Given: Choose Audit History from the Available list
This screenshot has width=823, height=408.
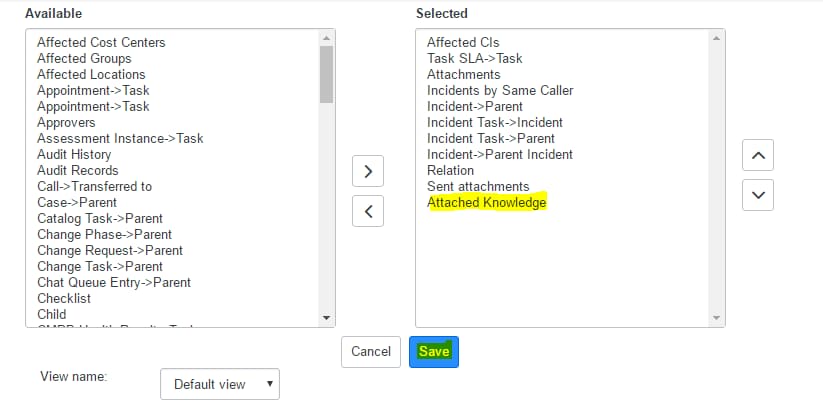Looking at the screenshot, I should point(74,154).
